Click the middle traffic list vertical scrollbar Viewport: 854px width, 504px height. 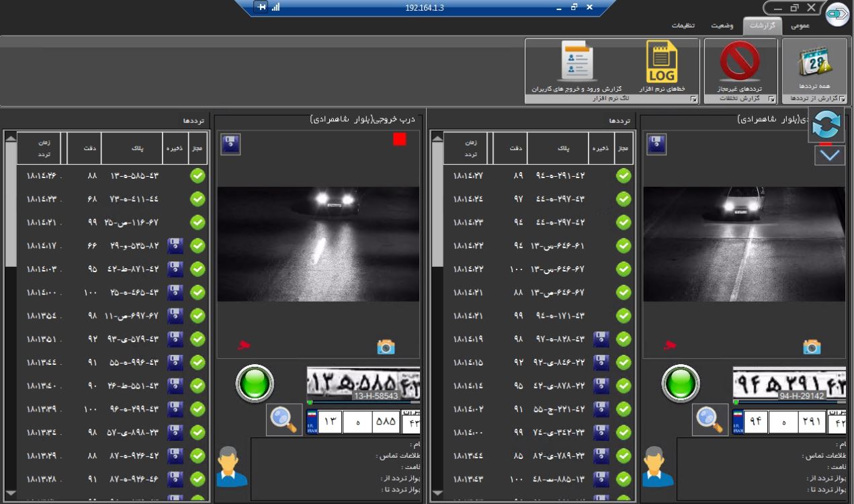tap(436, 269)
